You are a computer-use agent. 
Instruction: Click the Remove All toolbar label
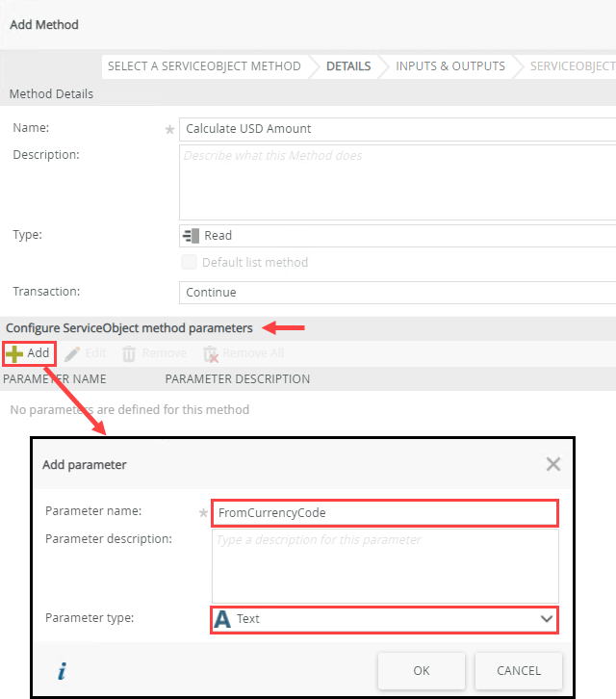[253, 353]
